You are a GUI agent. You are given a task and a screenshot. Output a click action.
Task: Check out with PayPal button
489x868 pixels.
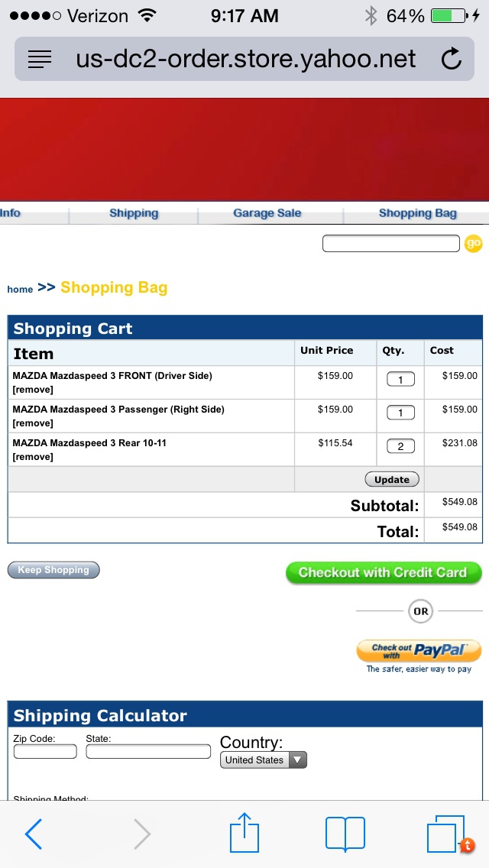(419, 651)
